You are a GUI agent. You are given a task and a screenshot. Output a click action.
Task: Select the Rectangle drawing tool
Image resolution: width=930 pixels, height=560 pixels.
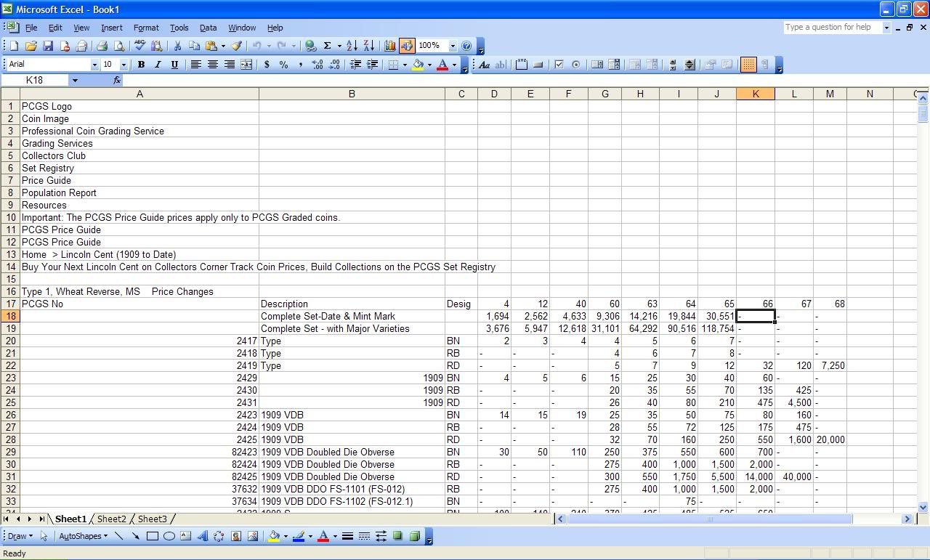click(x=152, y=537)
